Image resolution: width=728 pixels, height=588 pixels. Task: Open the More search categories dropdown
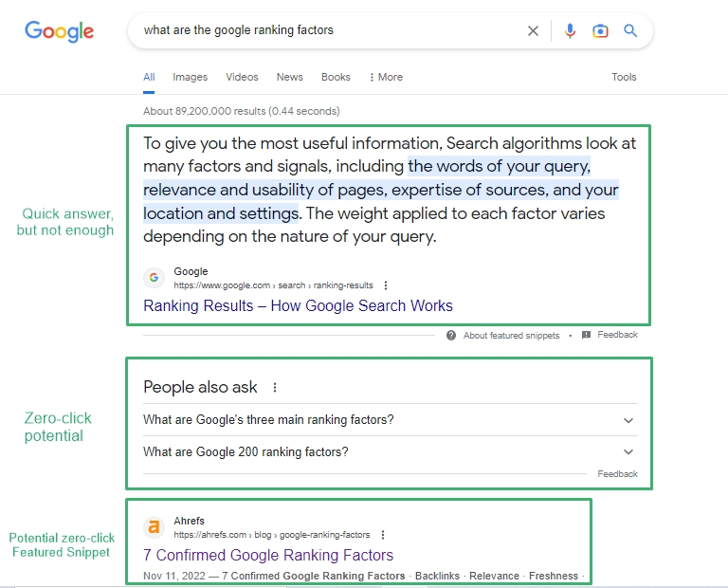pyautogui.click(x=386, y=77)
